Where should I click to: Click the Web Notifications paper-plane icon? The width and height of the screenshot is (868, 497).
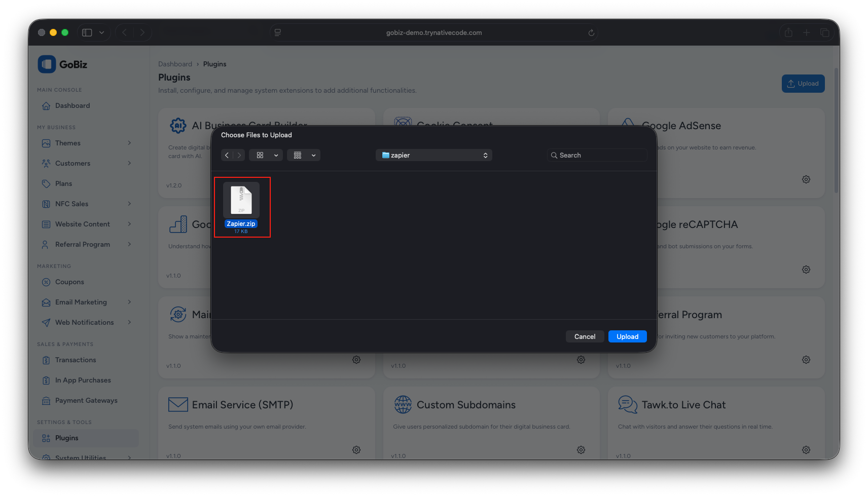[46, 322]
